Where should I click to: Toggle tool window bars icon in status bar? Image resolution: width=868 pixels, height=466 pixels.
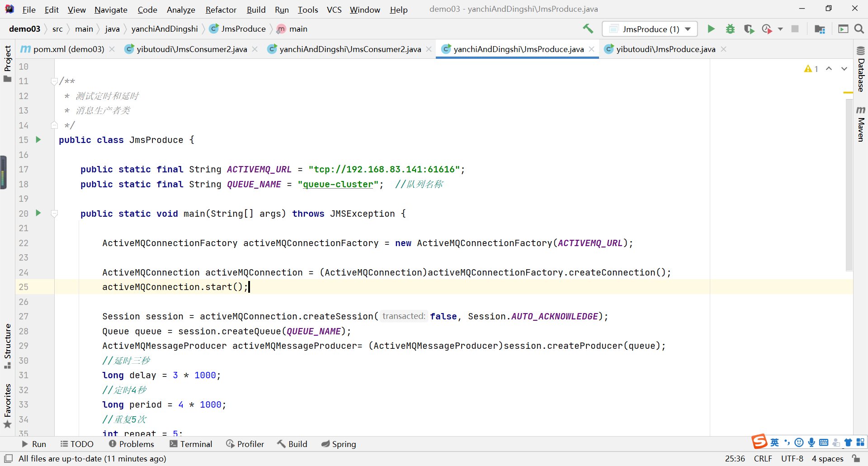coord(8,458)
